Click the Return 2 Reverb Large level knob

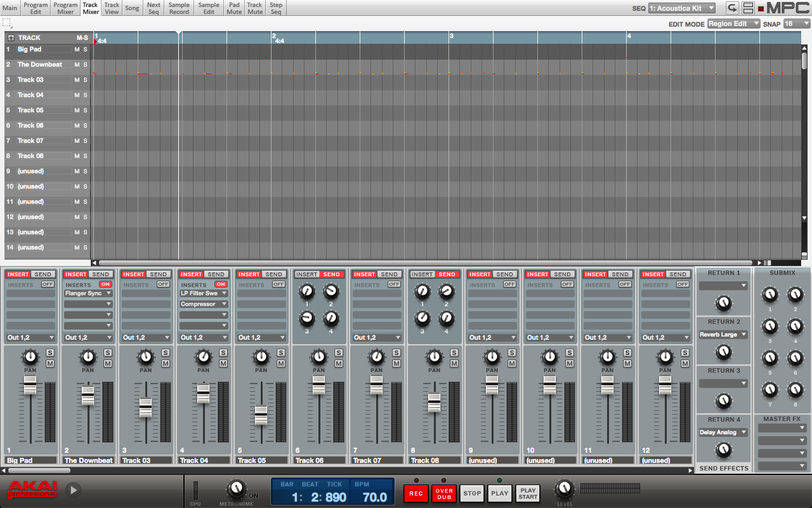[723, 351]
